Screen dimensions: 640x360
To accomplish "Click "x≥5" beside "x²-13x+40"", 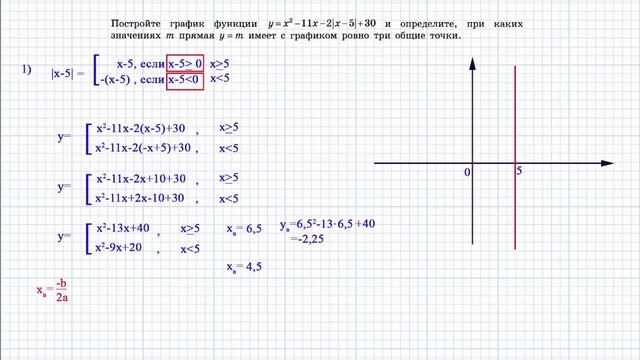I will [x=190, y=229].
